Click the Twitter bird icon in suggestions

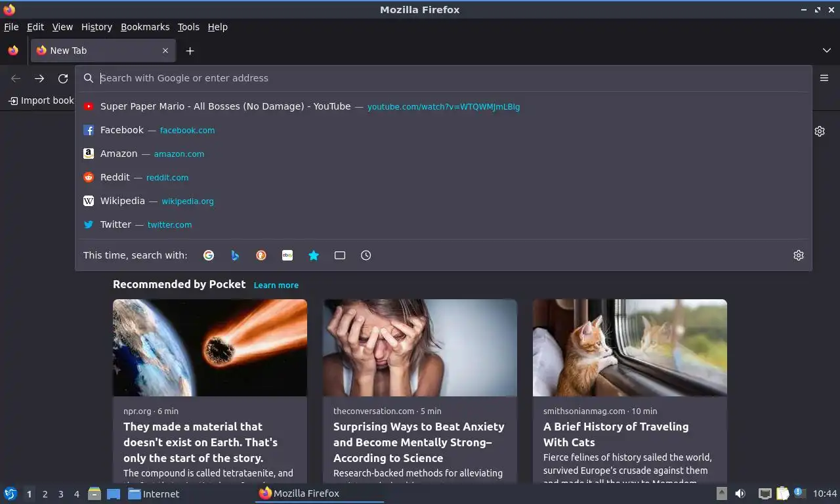coord(89,224)
